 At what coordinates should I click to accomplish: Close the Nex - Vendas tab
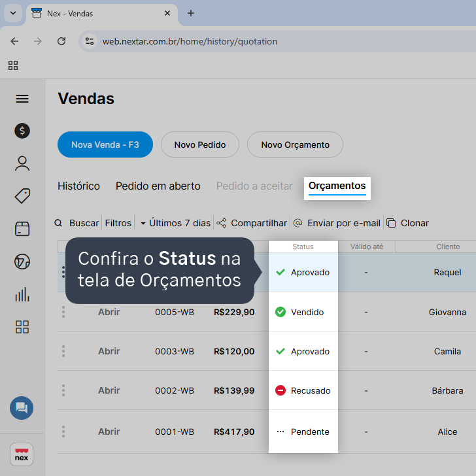tap(167, 13)
